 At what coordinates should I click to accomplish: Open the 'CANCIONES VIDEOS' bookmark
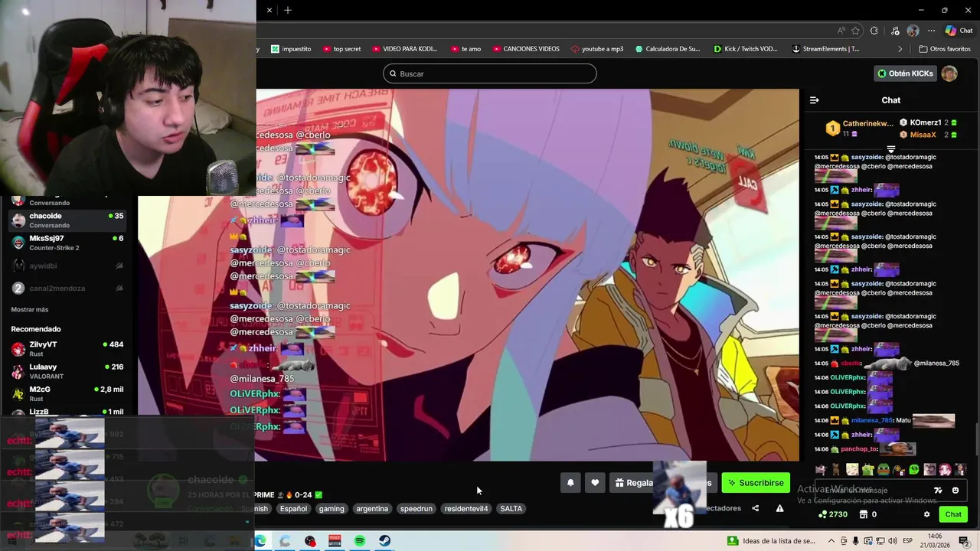click(525, 49)
